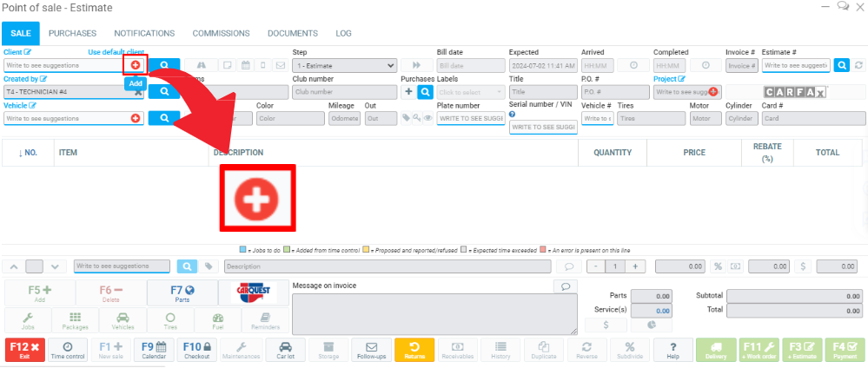This screenshot has height=368, width=868.
Task: Open the Labels 'Click to select' dropdown
Action: 470,91
